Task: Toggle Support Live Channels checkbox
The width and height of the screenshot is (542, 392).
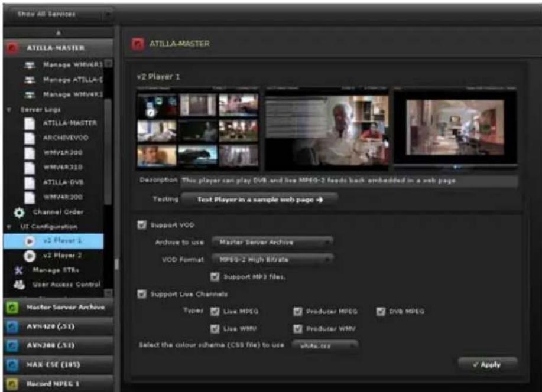Action: point(142,294)
